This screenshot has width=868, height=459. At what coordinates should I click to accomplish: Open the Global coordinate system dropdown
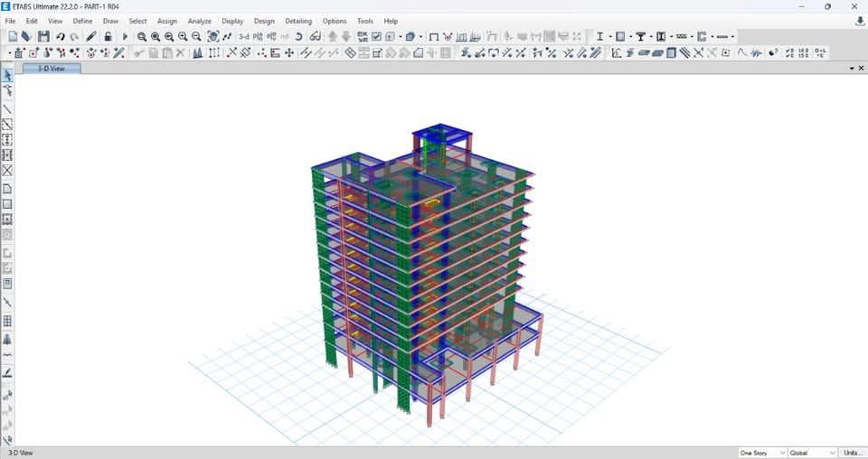click(811, 453)
